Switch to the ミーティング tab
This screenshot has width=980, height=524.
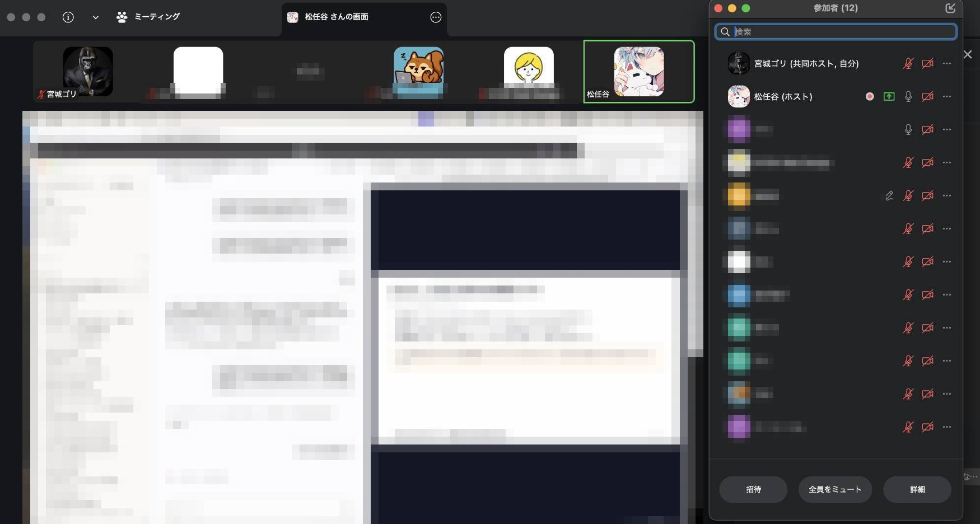[x=148, y=17]
